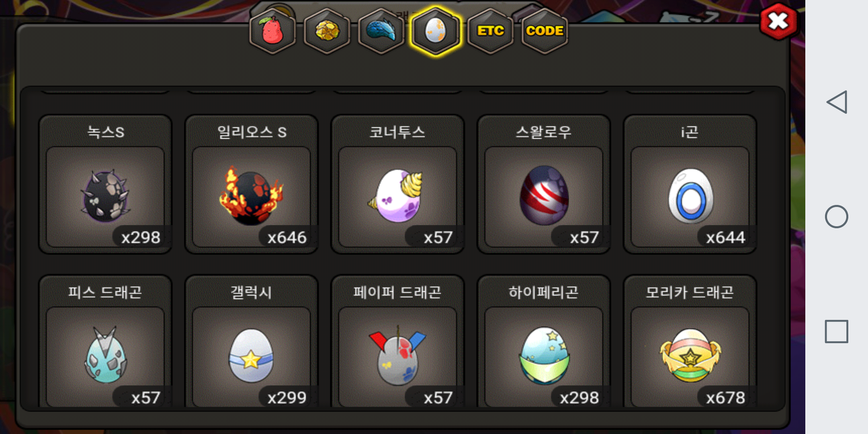The width and height of the screenshot is (868, 434).
Task: Select the i곤 blue ring egg
Action: point(690,184)
